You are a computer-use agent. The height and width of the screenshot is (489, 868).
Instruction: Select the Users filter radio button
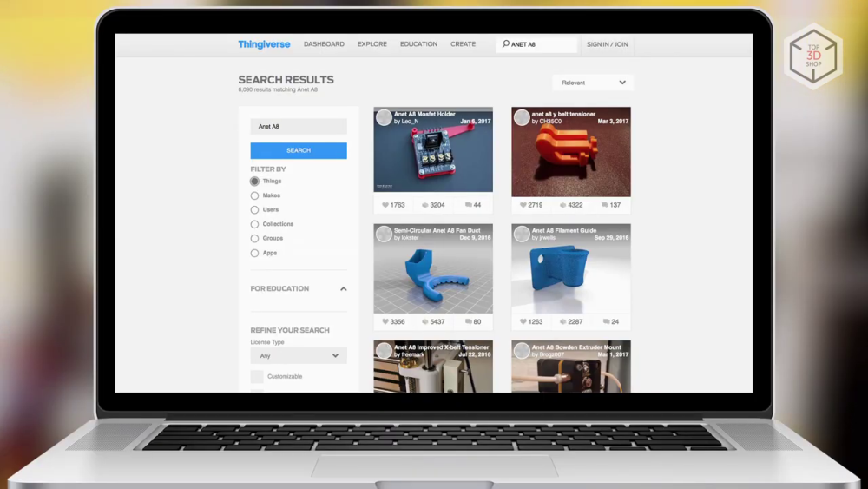pyautogui.click(x=254, y=210)
